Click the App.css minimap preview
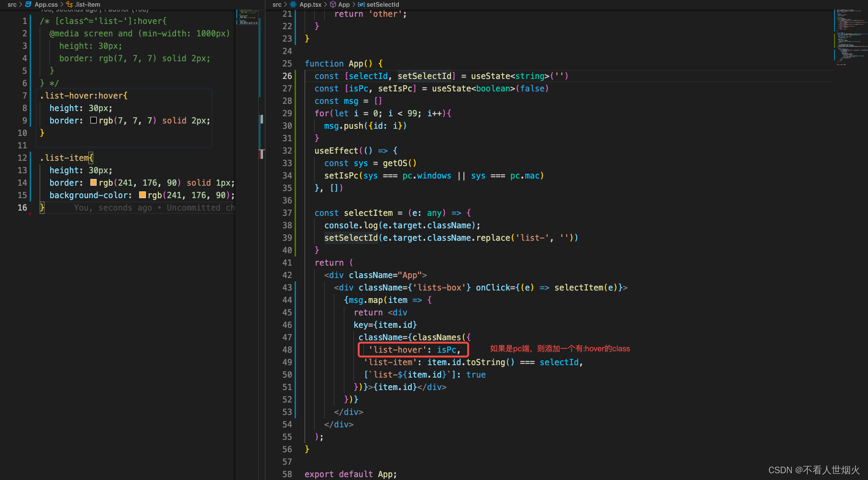This screenshot has width=868, height=480. pos(248,17)
